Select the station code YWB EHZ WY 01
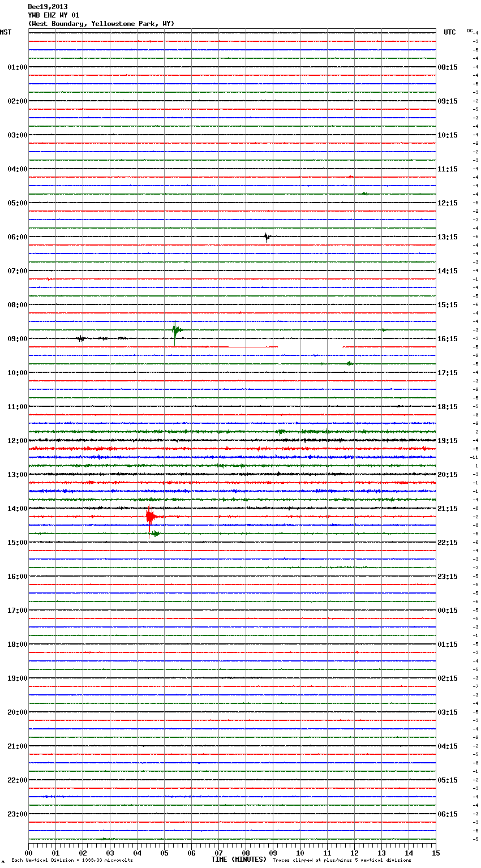Image resolution: width=481 pixels, height=868 pixels. point(54,15)
